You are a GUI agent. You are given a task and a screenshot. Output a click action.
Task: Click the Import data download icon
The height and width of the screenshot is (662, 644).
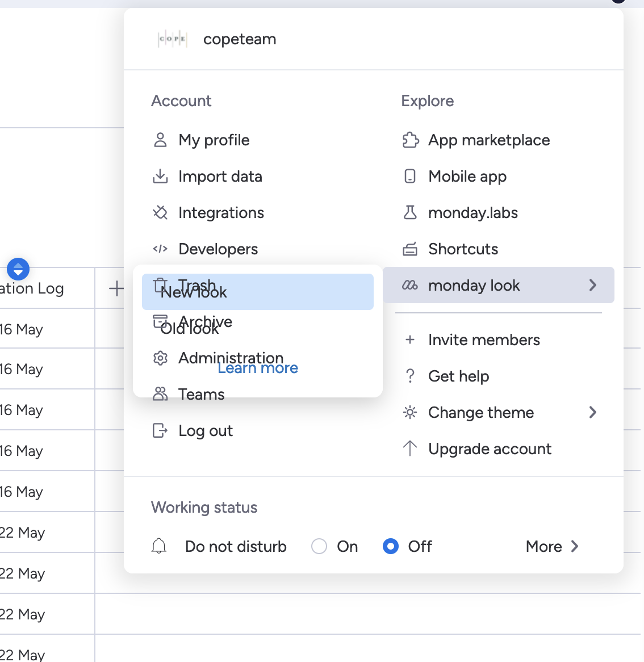click(160, 177)
